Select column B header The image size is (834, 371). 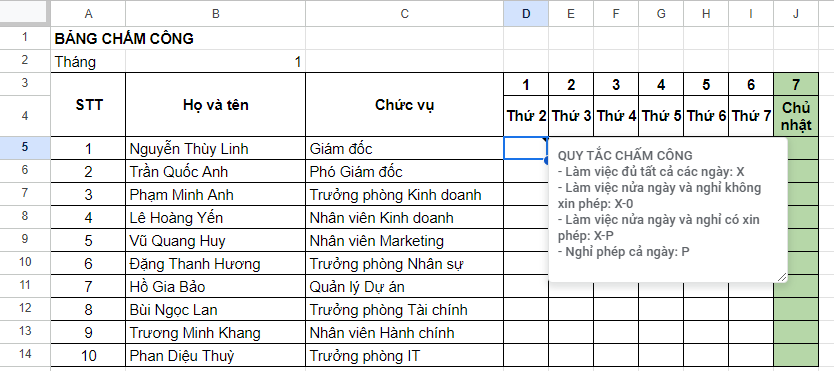coord(215,14)
